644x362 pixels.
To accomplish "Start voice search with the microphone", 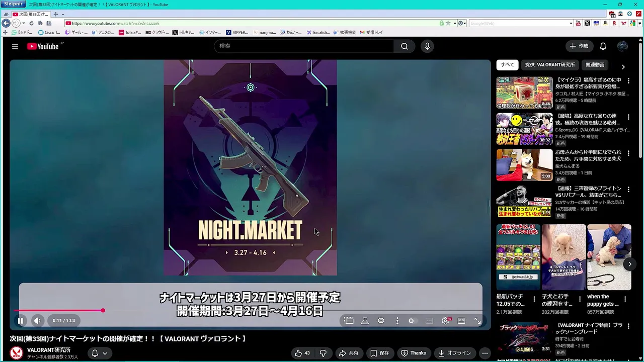I will coord(427,46).
